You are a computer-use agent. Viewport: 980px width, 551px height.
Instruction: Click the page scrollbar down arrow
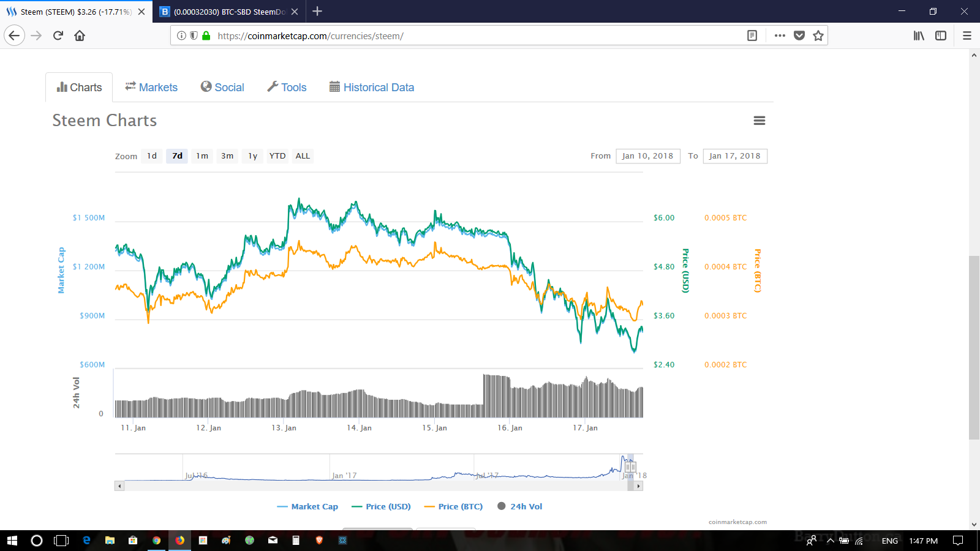coord(974,525)
